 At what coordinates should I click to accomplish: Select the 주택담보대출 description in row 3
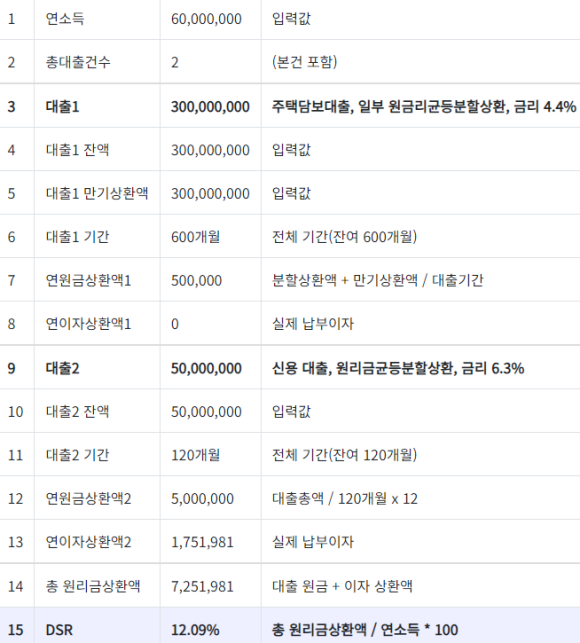tap(424, 107)
